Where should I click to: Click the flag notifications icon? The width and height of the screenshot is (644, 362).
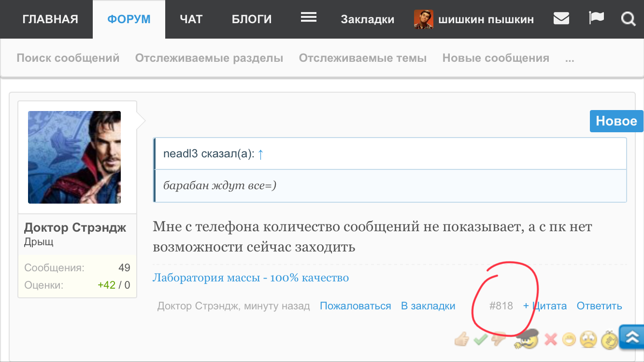tap(596, 19)
